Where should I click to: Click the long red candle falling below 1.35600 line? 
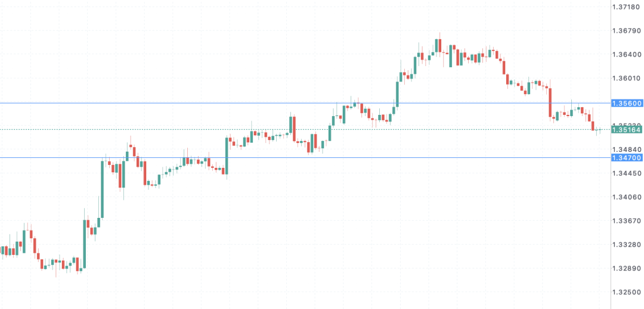point(550,103)
